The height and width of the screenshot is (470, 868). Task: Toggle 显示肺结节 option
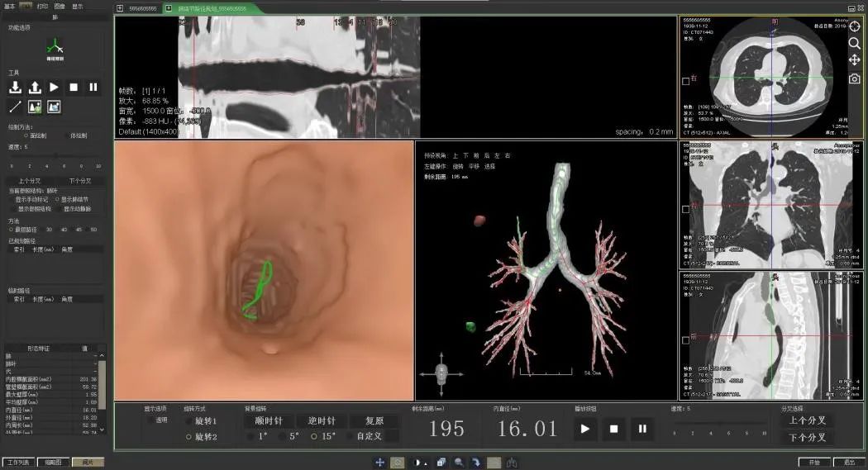(72, 199)
